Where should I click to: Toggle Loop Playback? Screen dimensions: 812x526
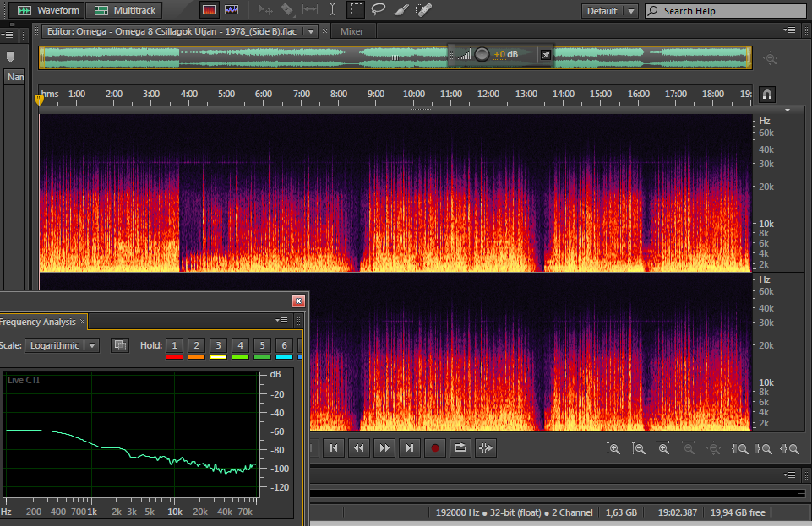point(460,447)
